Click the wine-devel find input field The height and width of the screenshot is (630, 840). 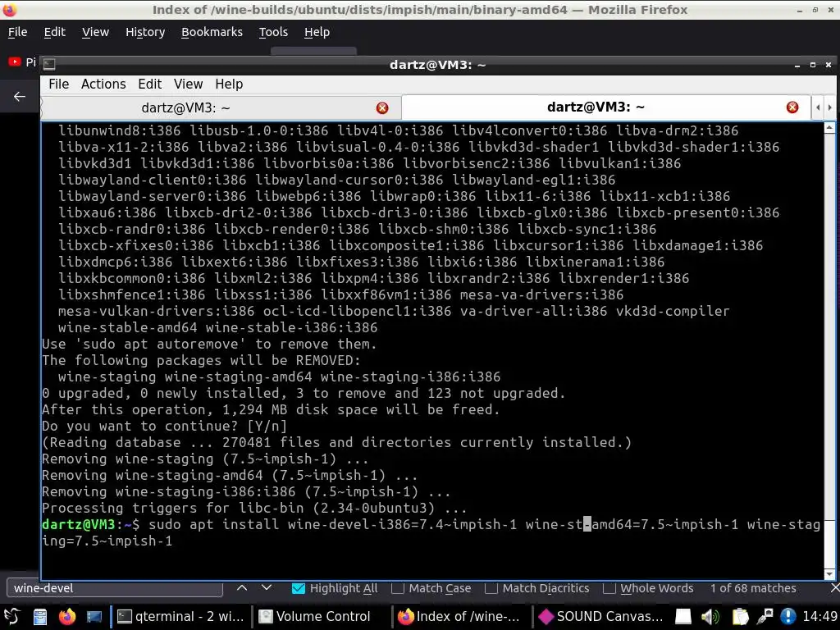tap(115, 588)
